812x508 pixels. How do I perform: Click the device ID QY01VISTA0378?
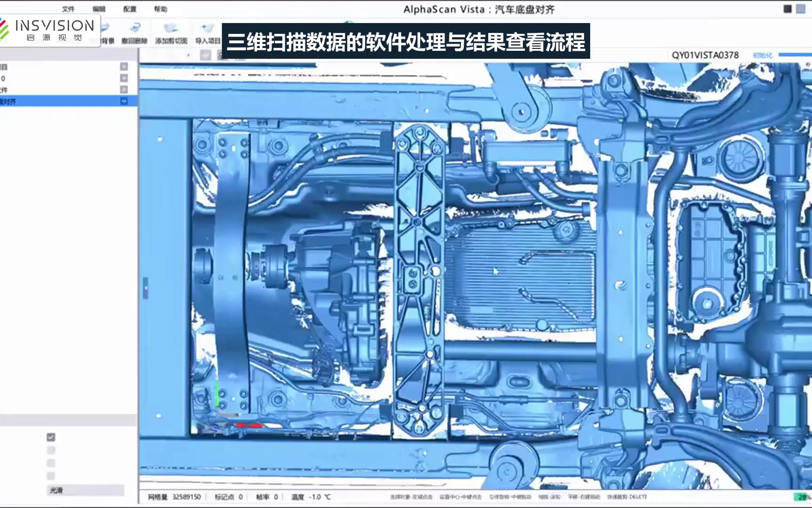pos(705,55)
